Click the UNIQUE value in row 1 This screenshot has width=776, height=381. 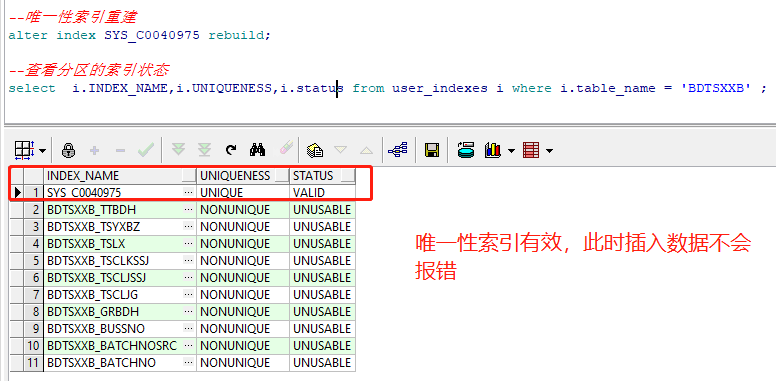click(x=243, y=193)
